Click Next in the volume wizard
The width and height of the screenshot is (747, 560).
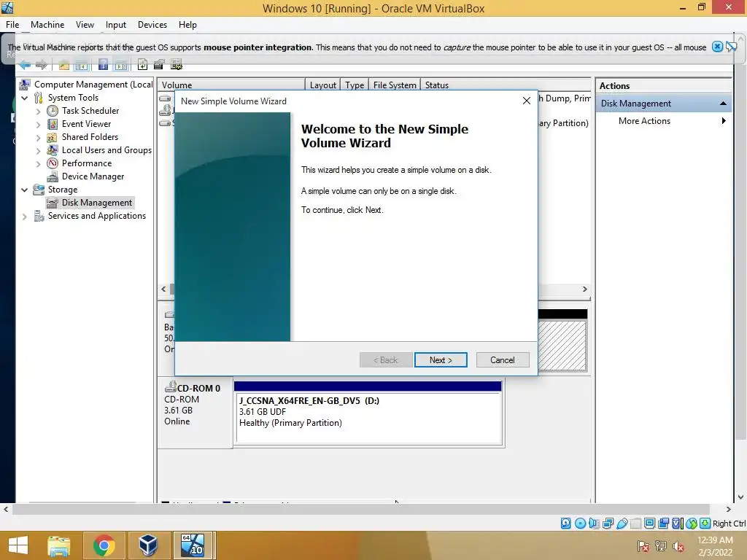tap(441, 360)
